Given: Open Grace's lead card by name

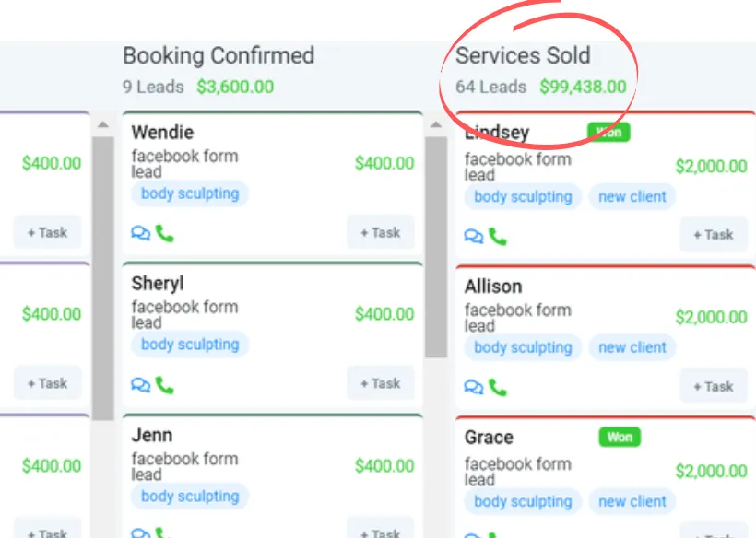Looking at the screenshot, I should pos(489,438).
